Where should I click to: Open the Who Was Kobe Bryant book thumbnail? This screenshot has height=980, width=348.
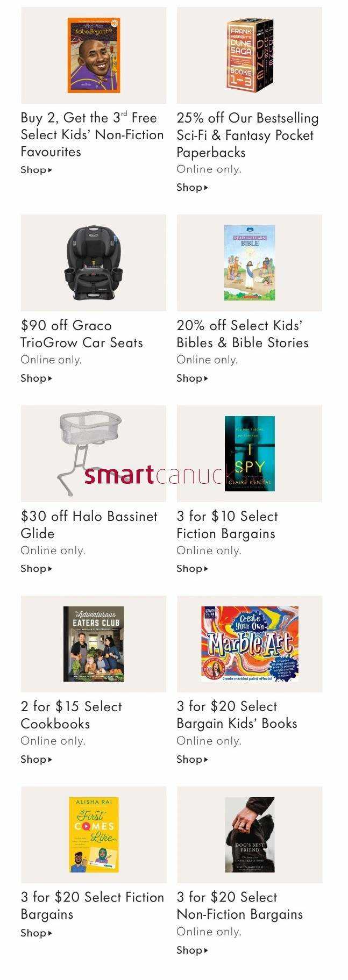[x=94, y=55]
